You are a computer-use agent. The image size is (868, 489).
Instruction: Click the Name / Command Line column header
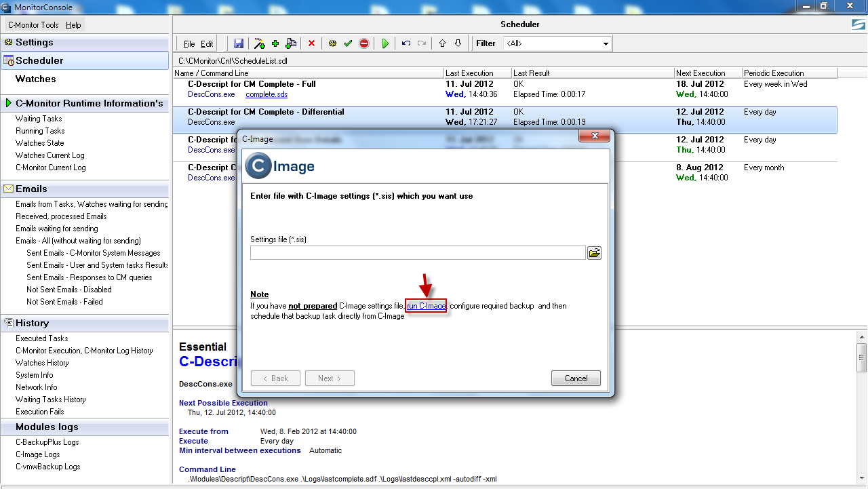coord(309,73)
